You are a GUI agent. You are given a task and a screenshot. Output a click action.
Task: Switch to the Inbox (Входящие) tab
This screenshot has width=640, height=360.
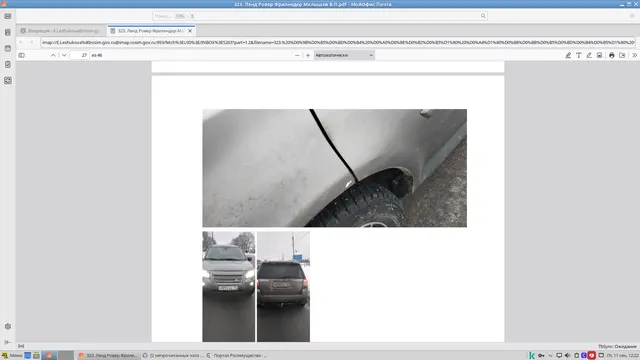pyautogui.click(x=61, y=31)
